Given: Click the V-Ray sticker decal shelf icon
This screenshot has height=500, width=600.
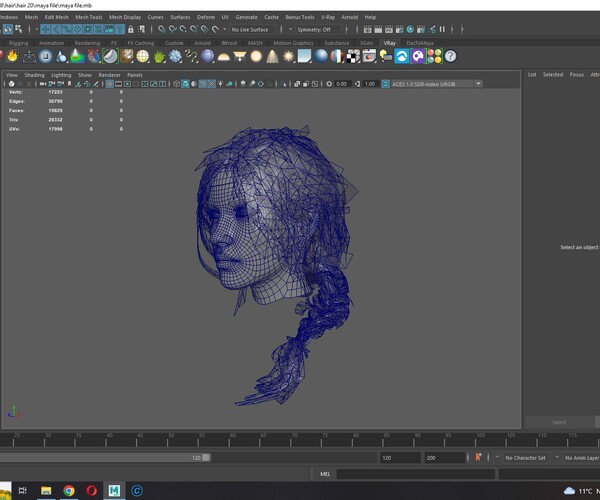Looking at the screenshot, I should point(110,56).
